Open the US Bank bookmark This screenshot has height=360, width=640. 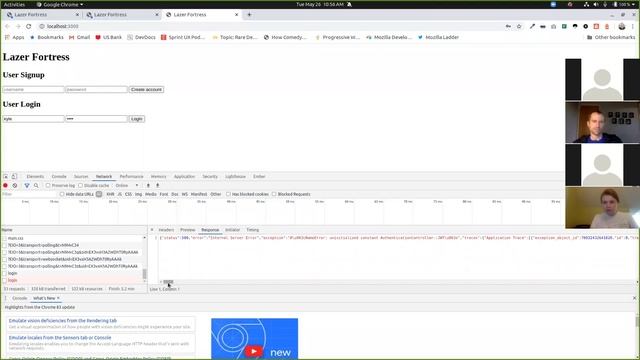(x=109, y=37)
